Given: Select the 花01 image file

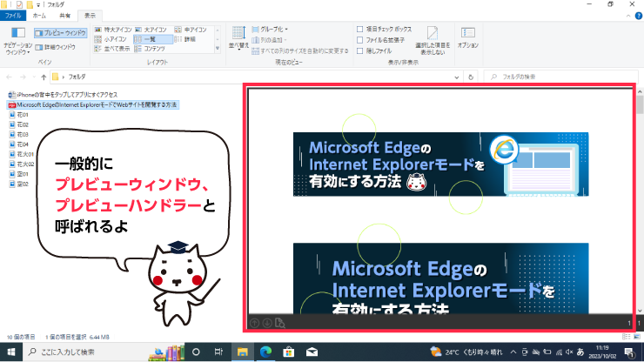Looking at the screenshot, I should [x=19, y=115].
